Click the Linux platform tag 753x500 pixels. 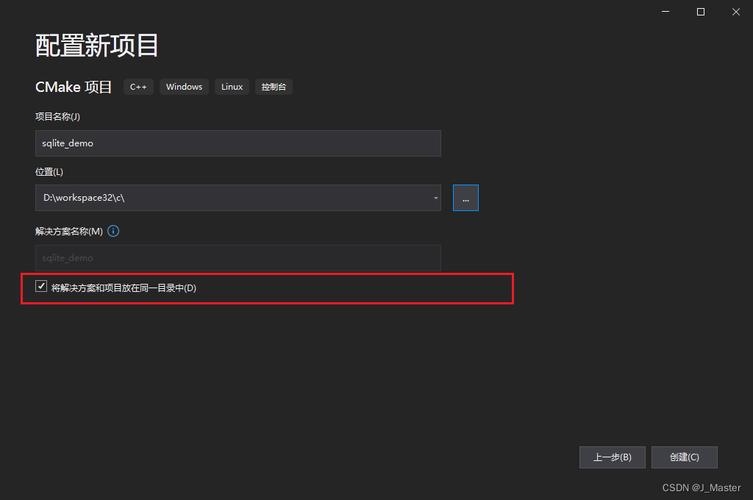point(232,87)
